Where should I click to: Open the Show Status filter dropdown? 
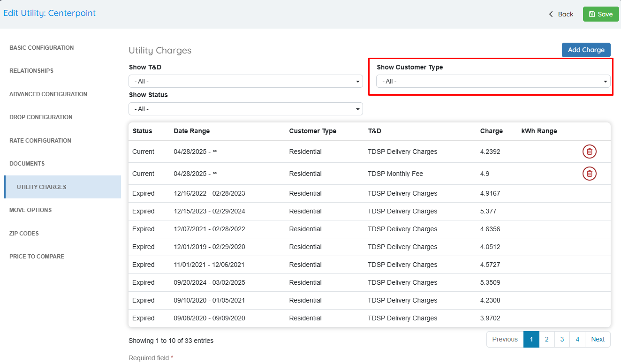tap(245, 109)
